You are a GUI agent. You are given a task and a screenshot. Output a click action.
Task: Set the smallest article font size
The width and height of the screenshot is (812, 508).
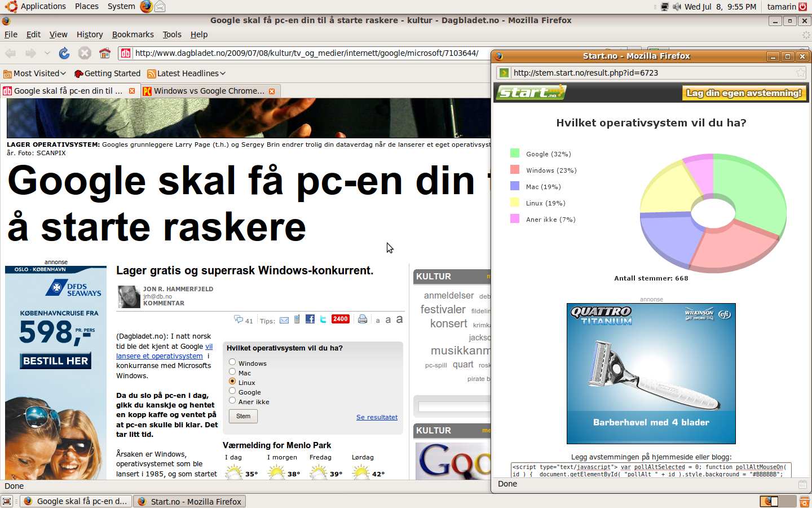tap(378, 321)
